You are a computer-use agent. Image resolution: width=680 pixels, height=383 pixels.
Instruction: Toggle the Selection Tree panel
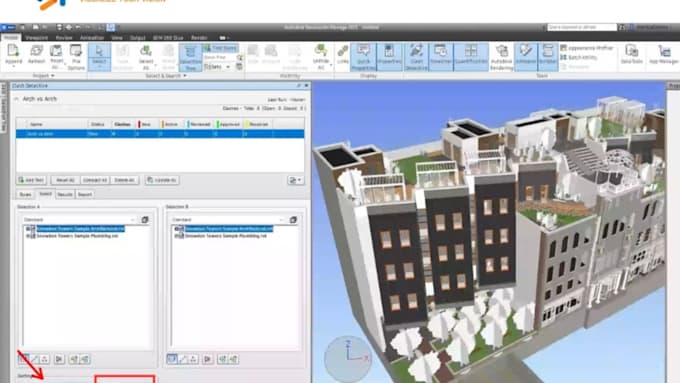190,57
